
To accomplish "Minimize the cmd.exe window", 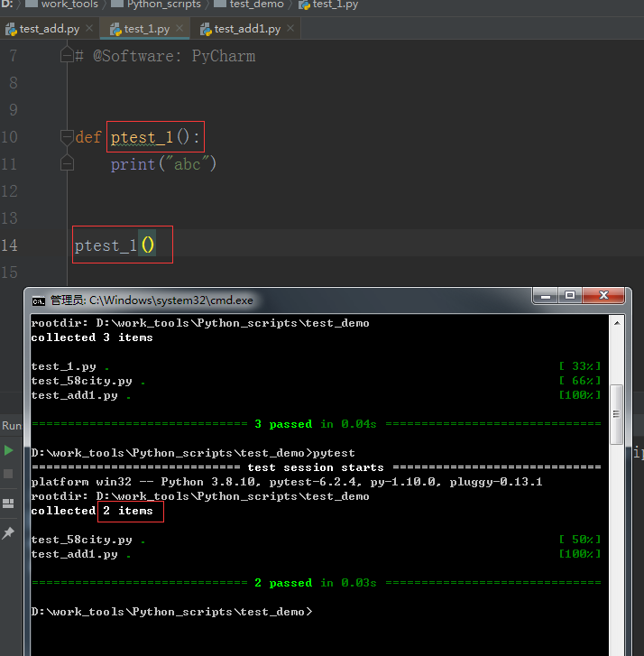I will coord(546,295).
